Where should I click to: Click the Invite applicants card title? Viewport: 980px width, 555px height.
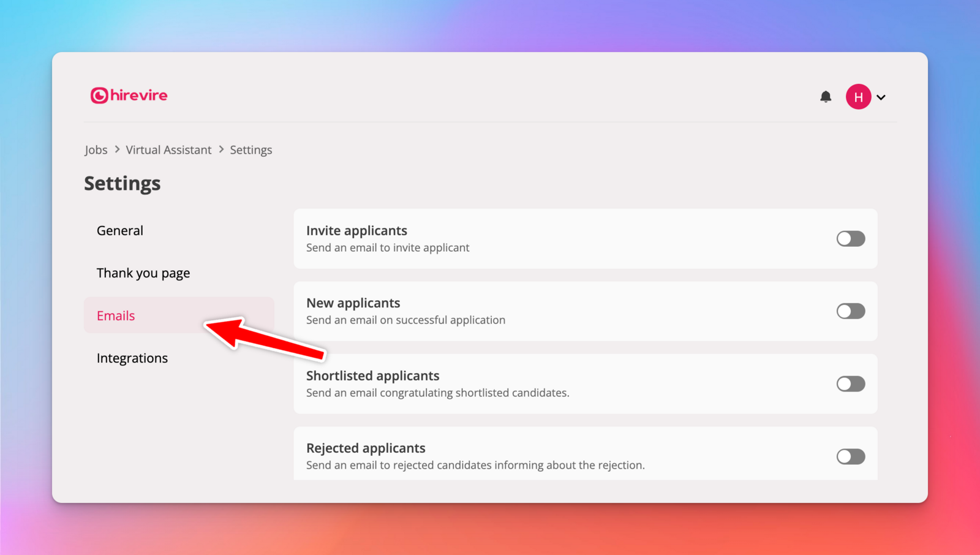[x=356, y=231]
